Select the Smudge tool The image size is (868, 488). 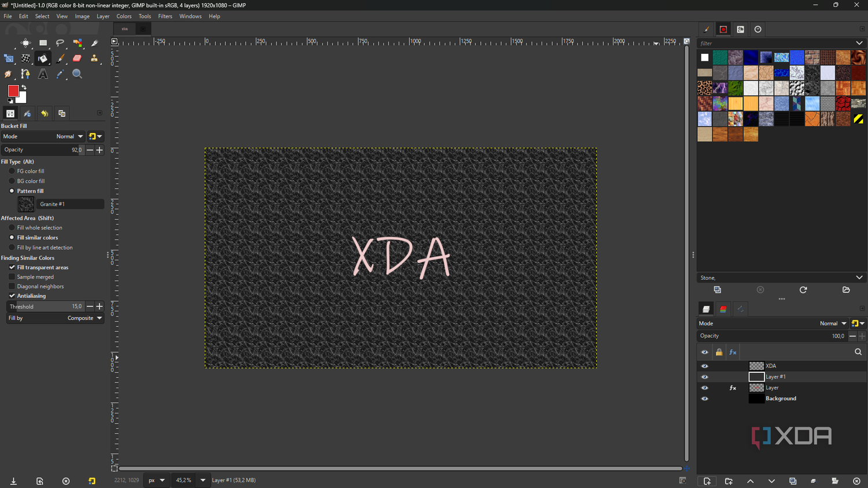(9, 74)
